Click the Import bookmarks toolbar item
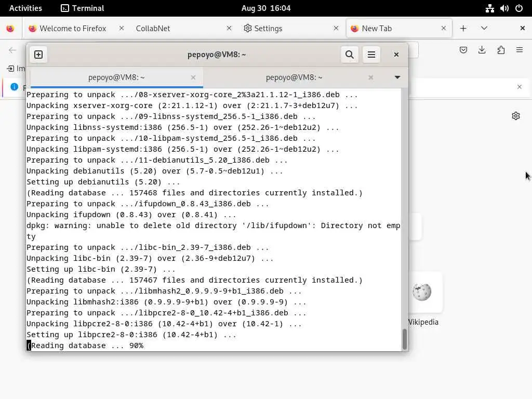 [16, 69]
